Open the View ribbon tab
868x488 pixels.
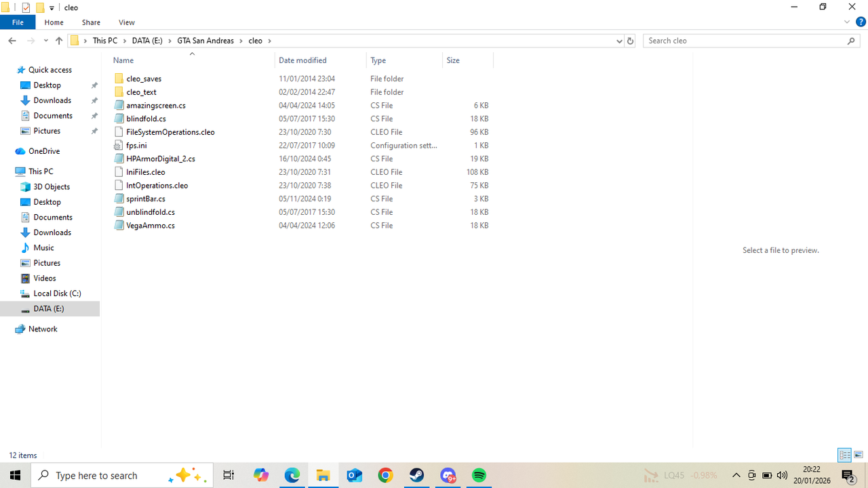click(x=126, y=22)
